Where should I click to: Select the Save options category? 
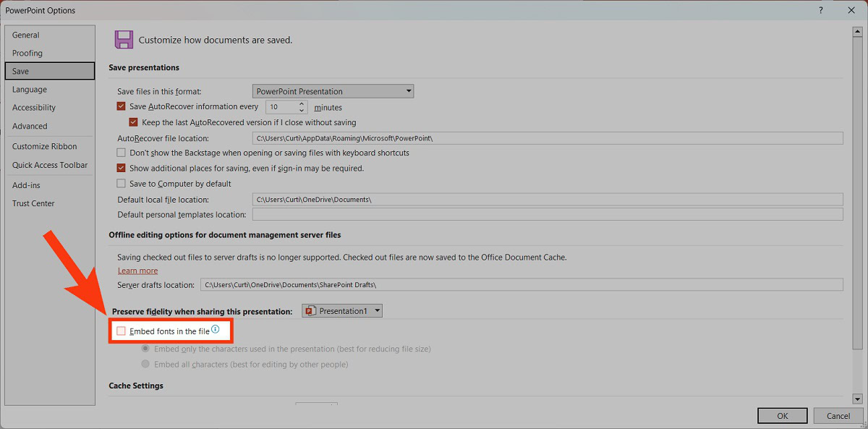tap(49, 71)
